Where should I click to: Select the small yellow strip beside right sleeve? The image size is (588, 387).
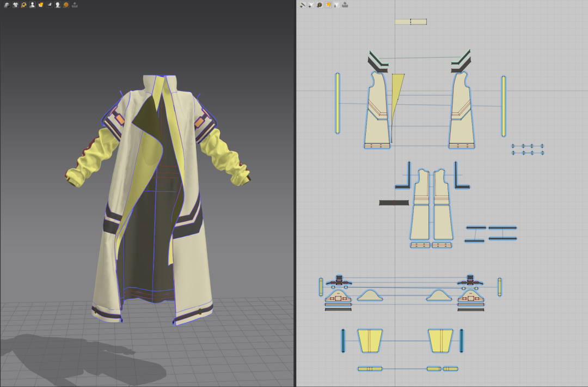(499, 287)
